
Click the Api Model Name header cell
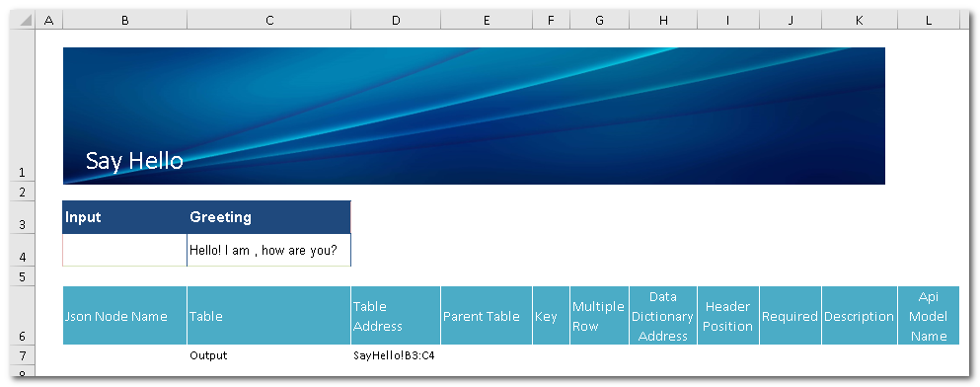[928, 316]
